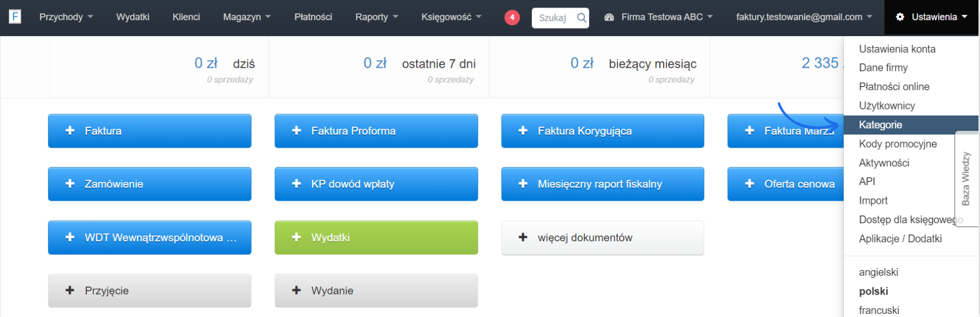Click the dashboard icon beside Firma Testowa ABC
980x317 pixels.
609,17
